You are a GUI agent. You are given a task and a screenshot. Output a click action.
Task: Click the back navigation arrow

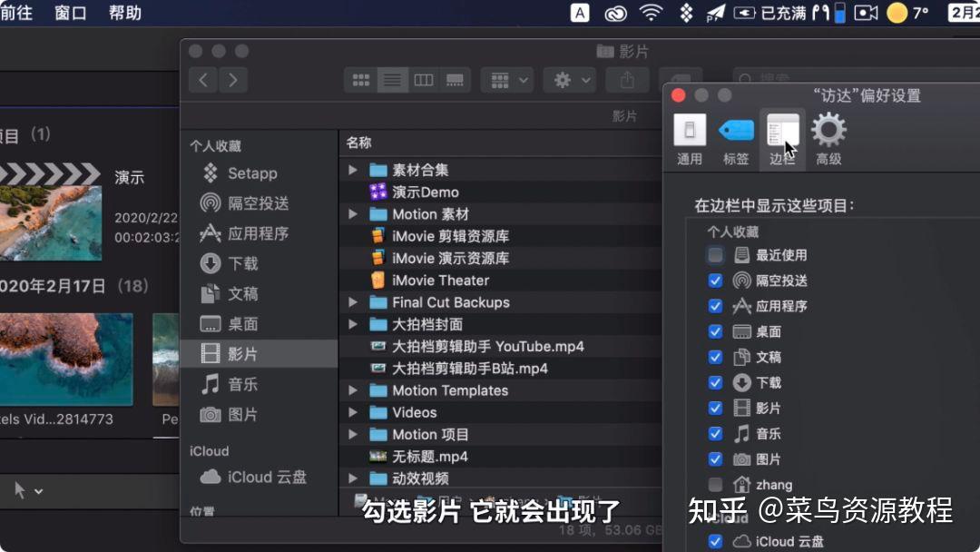[202, 79]
